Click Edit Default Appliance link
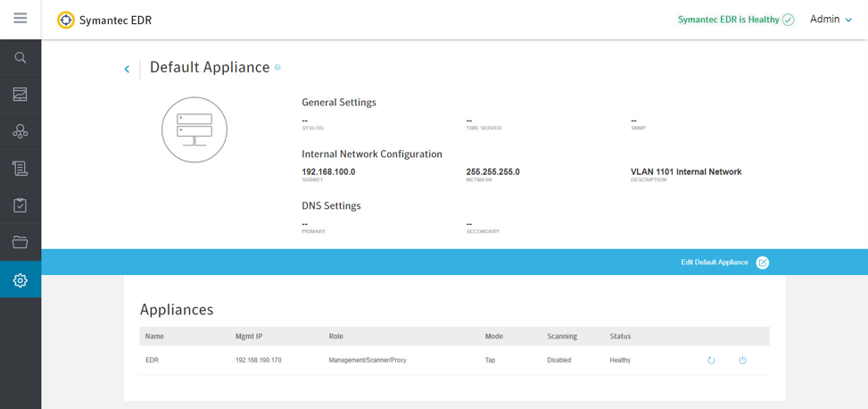Image resolution: width=868 pixels, height=409 pixels. [714, 263]
